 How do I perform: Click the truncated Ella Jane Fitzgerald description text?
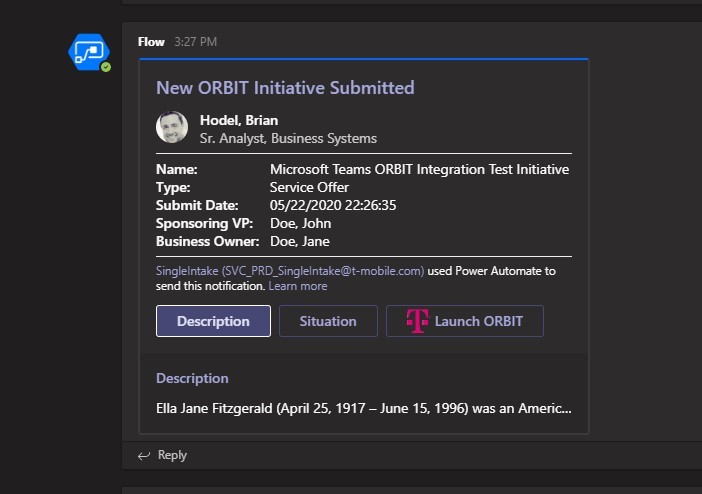[x=364, y=408]
